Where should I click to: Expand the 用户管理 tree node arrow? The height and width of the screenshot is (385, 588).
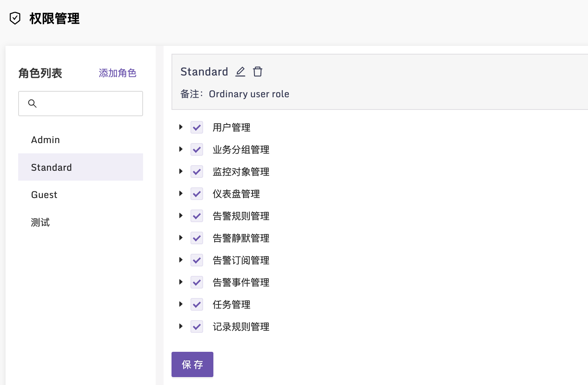point(181,127)
